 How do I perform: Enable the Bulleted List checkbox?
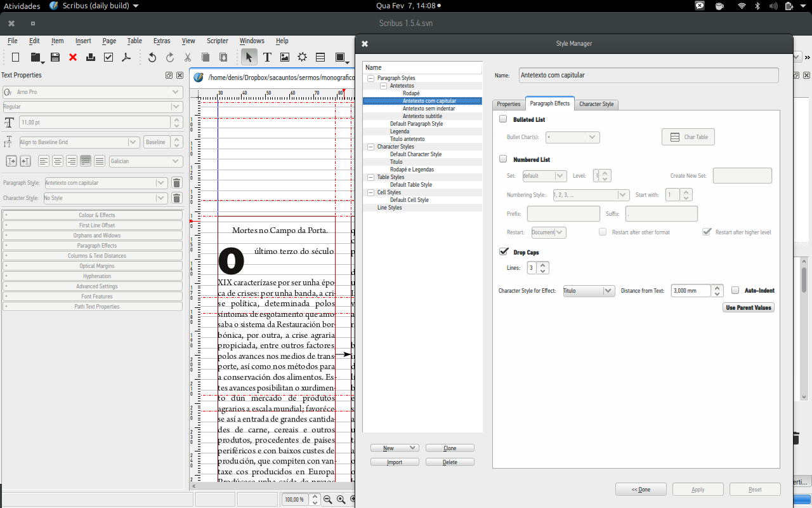(503, 119)
